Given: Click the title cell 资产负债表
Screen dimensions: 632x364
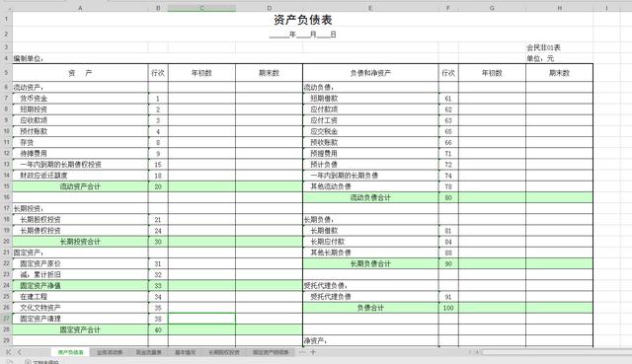Looking at the screenshot, I should (303, 20).
